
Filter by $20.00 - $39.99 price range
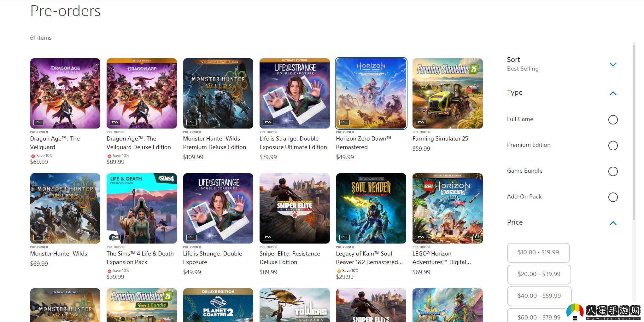coord(539,274)
